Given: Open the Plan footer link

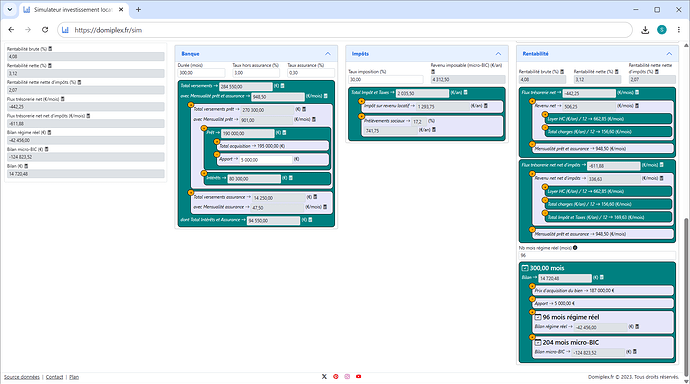Looking at the screenshot, I should [x=74, y=377].
